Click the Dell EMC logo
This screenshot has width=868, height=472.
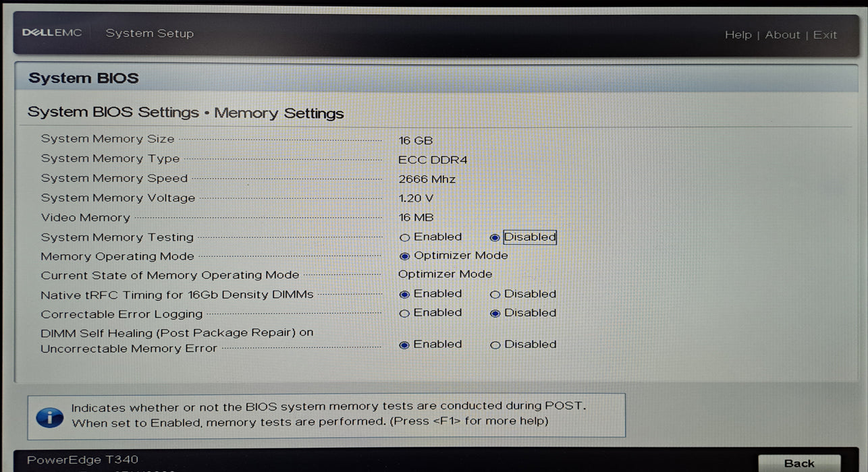52,33
